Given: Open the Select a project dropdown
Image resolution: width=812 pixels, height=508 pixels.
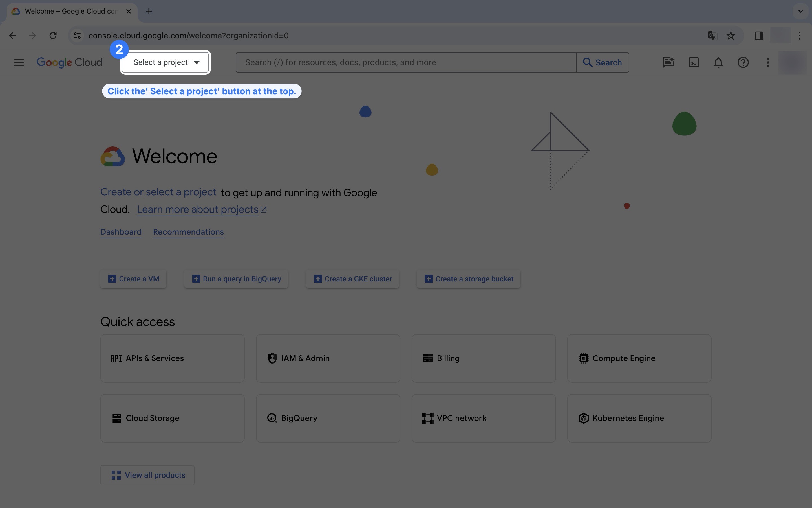Looking at the screenshot, I should [x=166, y=62].
